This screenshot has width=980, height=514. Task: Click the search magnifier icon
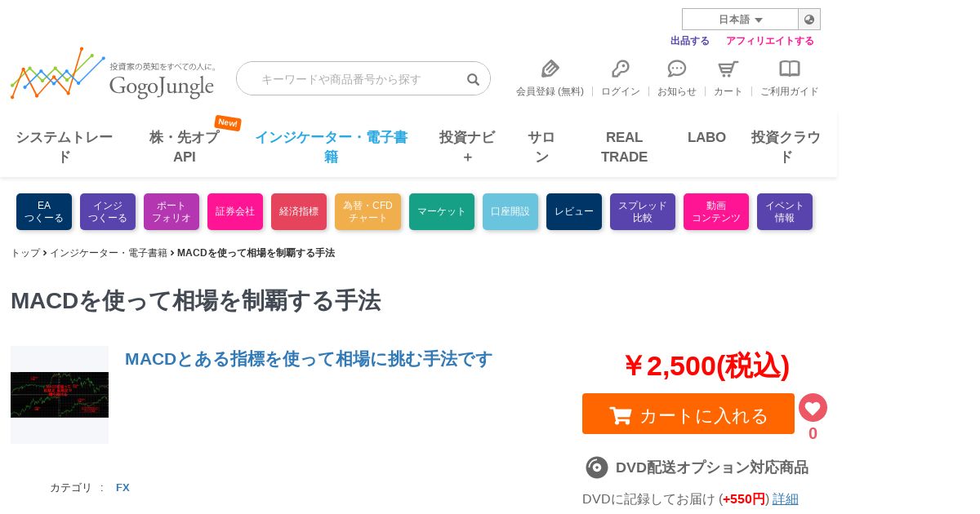tap(473, 79)
